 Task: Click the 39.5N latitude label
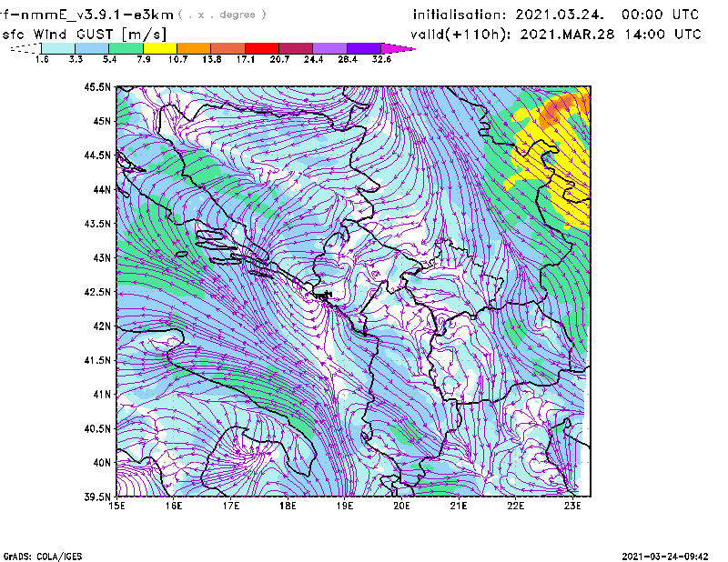pos(97,497)
